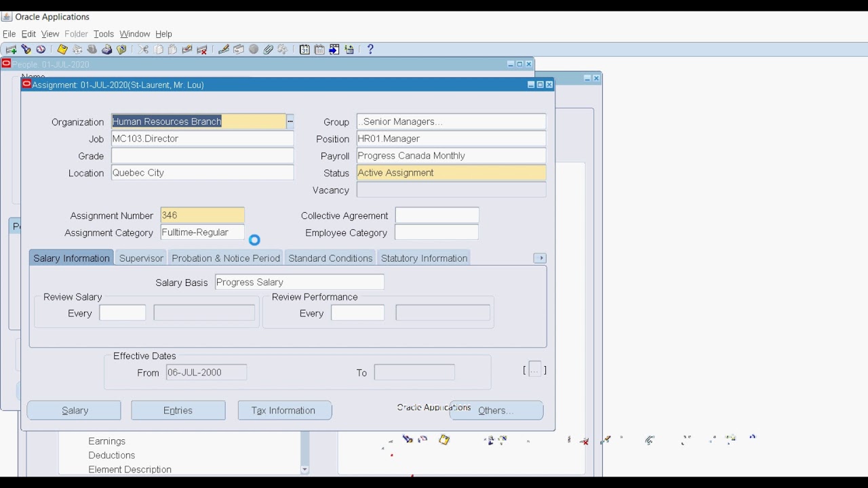Click the Organization field

[199, 122]
